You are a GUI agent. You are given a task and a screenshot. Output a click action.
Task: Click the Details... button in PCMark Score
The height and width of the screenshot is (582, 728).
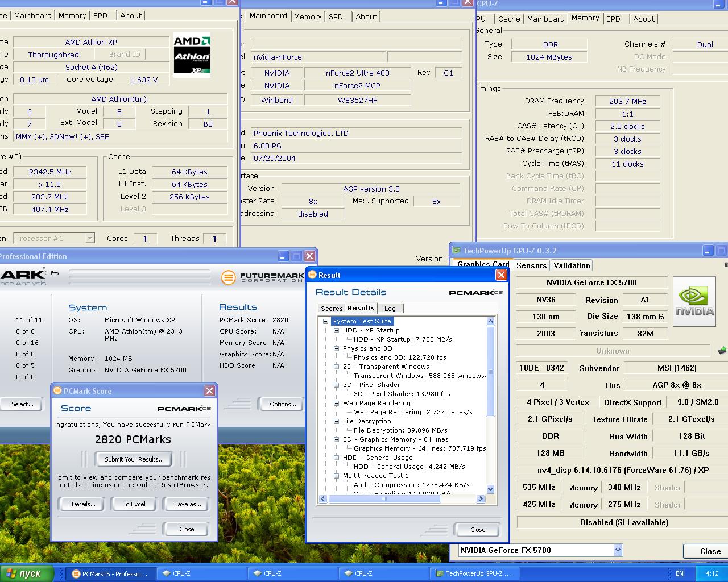(83, 504)
